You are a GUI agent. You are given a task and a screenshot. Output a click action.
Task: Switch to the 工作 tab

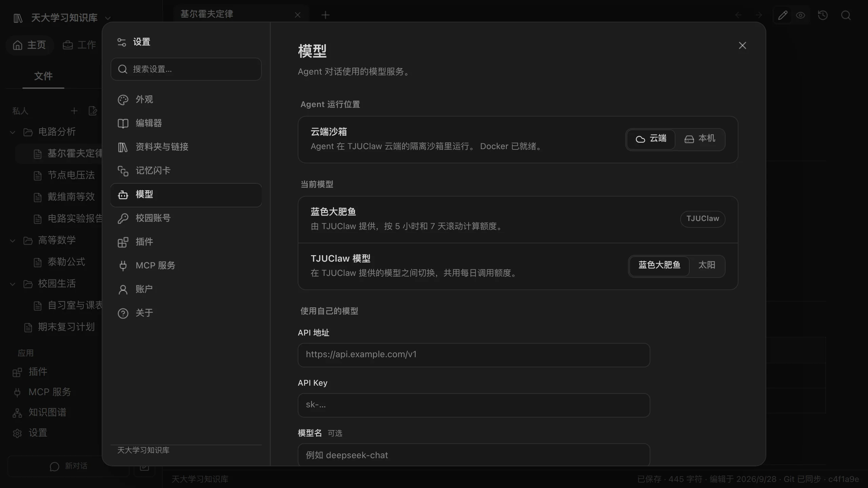click(79, 45)
